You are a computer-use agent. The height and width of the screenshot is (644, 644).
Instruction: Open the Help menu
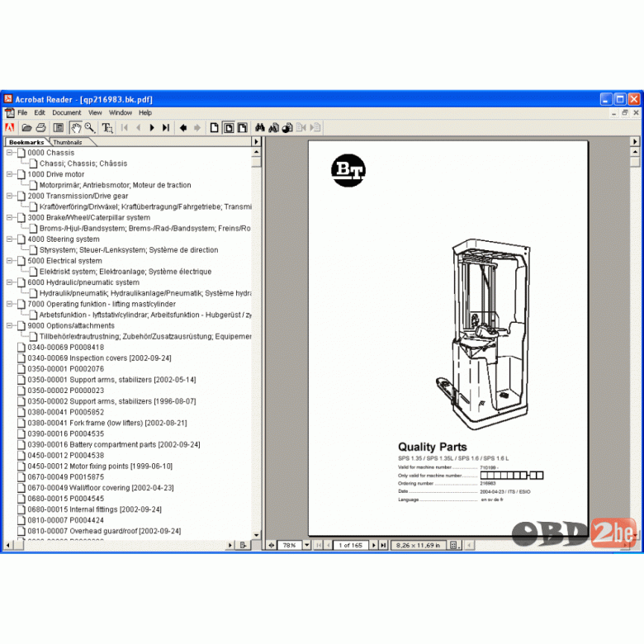pyautogui.click(x=145, y=112)
